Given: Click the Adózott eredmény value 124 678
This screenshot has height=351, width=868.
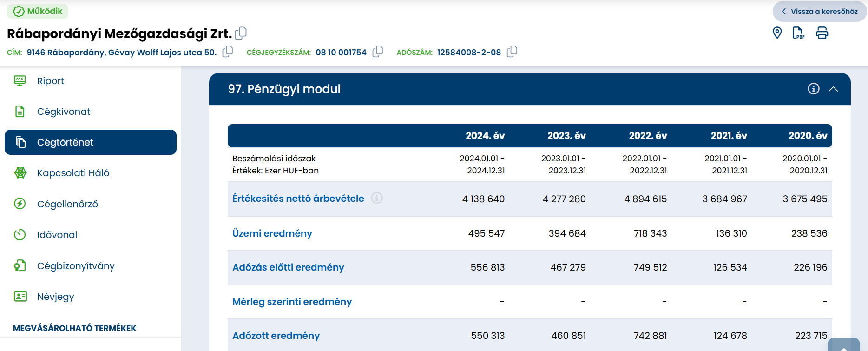Looking at the screenshot, I should pyautogui.click(x=730, y=336).
